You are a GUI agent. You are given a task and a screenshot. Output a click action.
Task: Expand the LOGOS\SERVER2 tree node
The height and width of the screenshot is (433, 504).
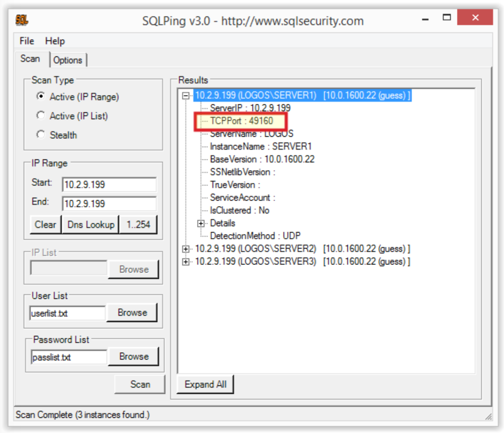[186, 249]
